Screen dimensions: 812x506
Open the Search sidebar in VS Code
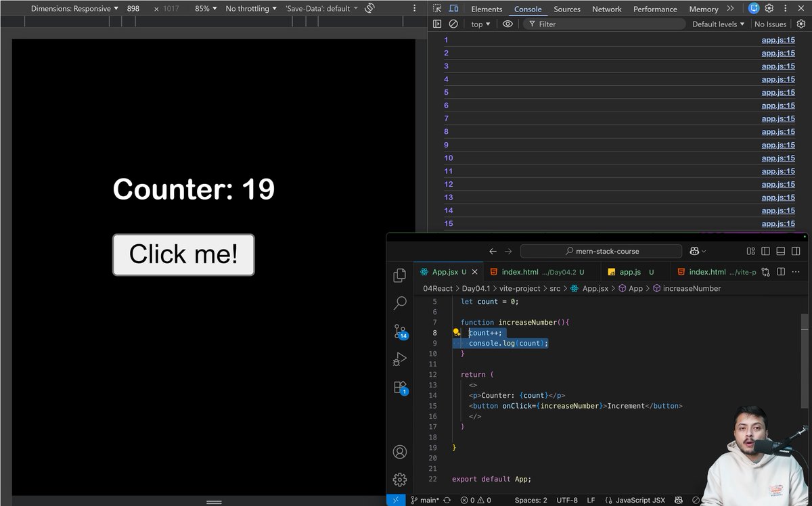click(x=399, y=303)
